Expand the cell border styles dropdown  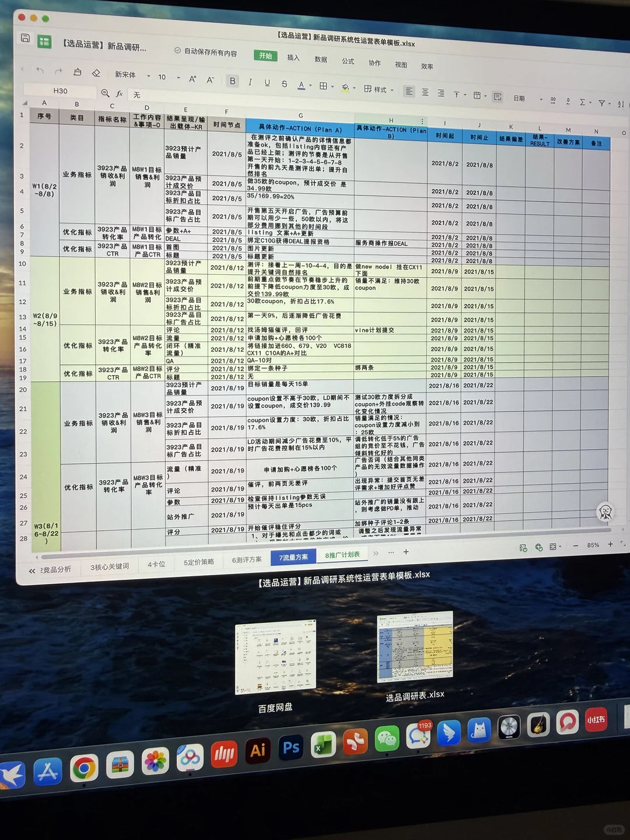click(332, 86)
